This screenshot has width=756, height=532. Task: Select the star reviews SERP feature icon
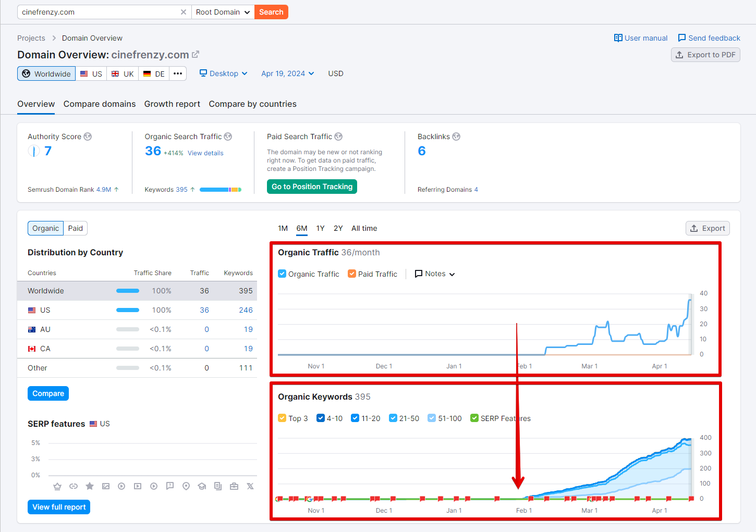pyautogui.click(x=90, y=486)
